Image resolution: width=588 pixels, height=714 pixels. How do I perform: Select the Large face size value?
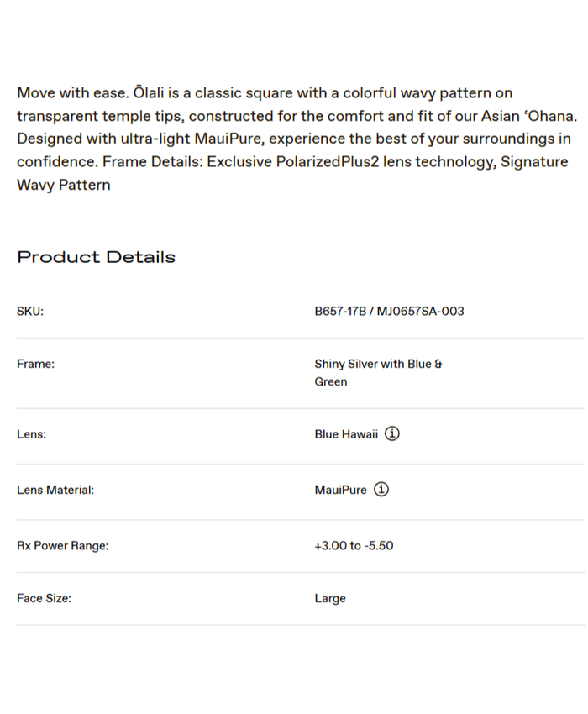(330, 598)
